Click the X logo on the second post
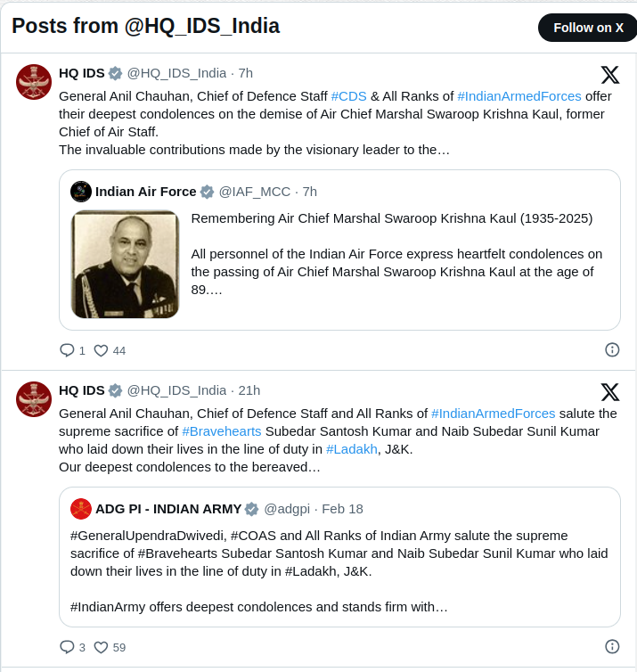The width and height of the screenshot is (637, 672). click(x=610, y=392)
